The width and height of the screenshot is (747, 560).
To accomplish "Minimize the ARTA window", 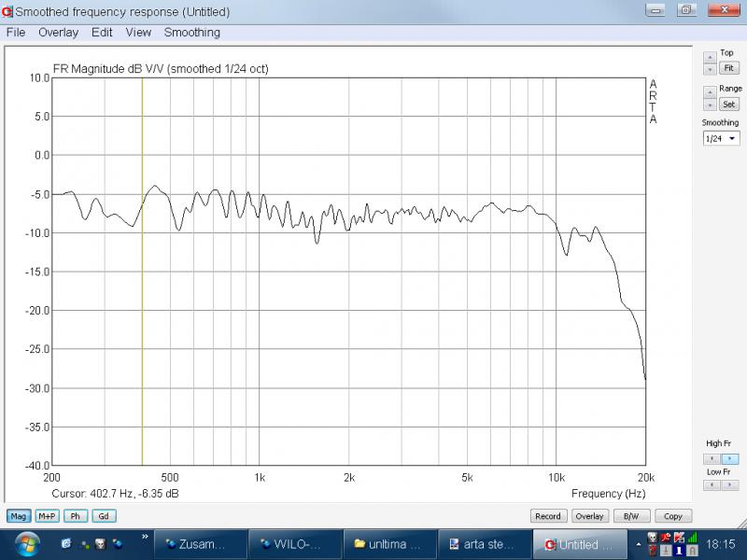I will coord(655,10).
